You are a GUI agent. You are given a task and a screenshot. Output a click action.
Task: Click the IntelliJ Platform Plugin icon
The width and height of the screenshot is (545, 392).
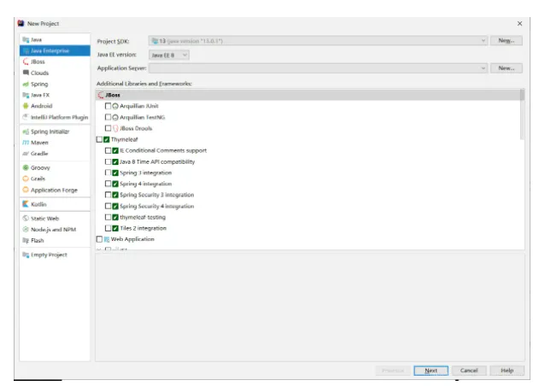(26, 117)
